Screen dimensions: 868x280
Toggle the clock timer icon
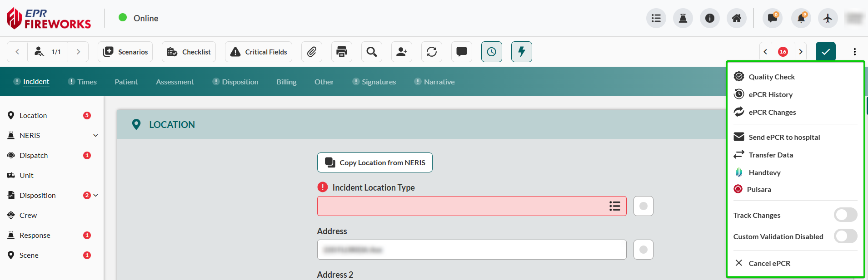coord(492,52)
